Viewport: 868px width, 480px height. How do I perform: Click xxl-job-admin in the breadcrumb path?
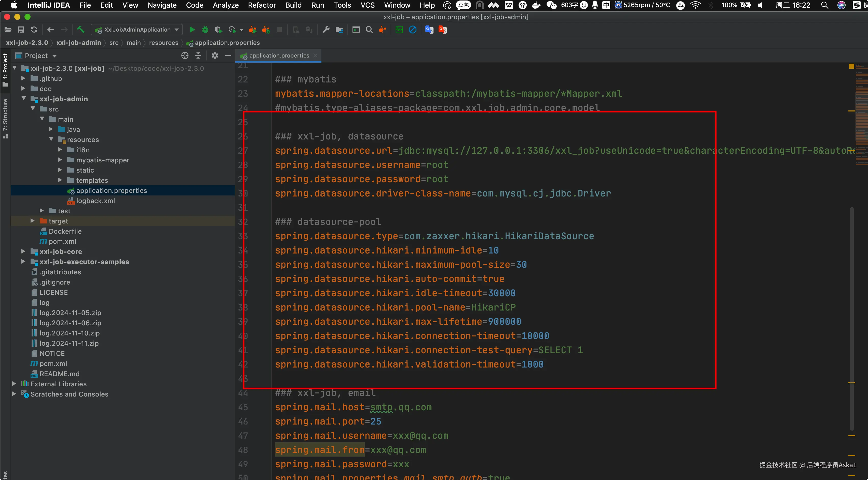click(78, 43)
